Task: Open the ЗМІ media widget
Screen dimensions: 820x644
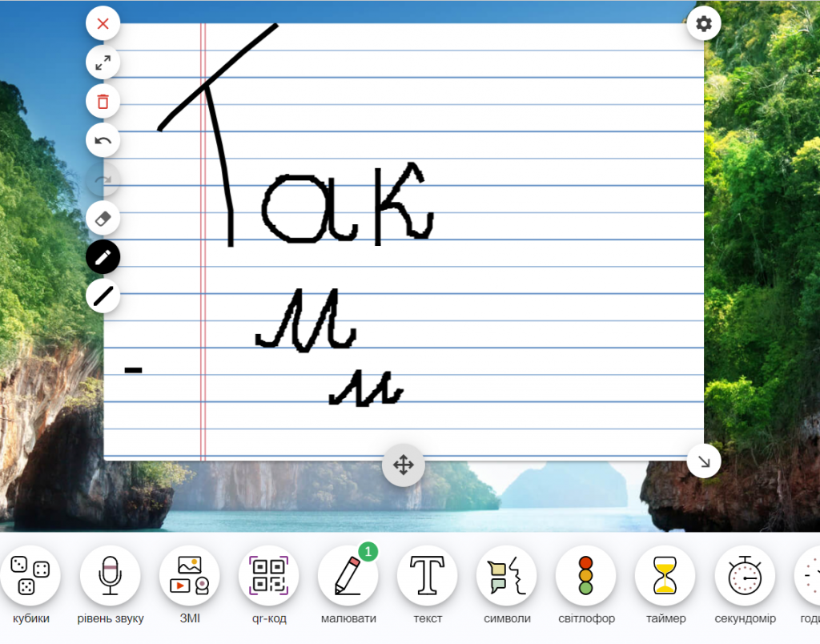Action: point(189,576)
